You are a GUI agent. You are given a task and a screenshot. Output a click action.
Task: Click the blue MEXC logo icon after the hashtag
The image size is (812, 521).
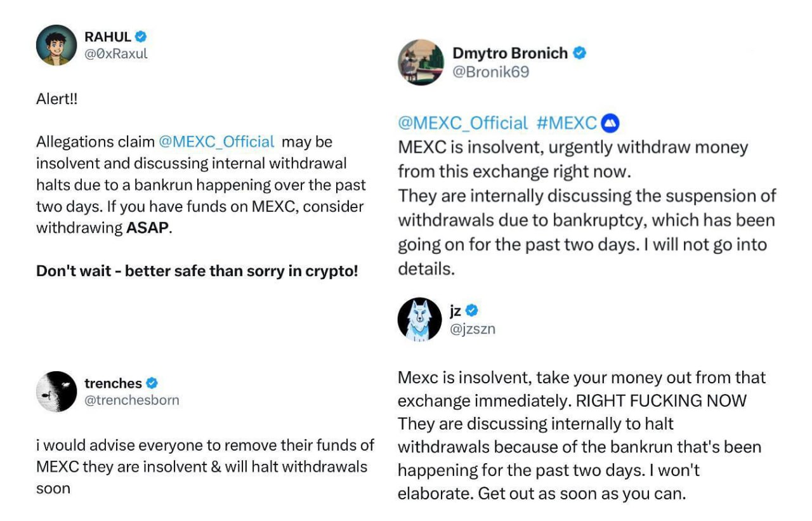(610, 123)
